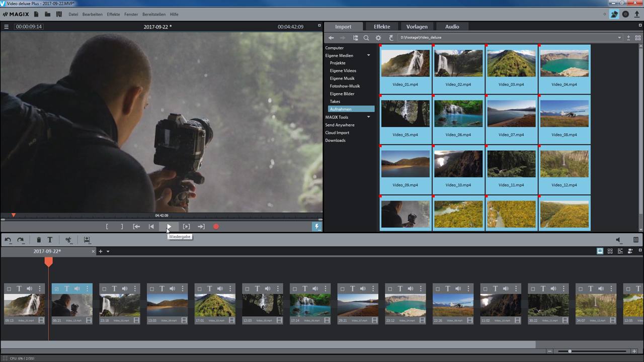The height and width of the screenshot is (362, 644).
Task: Switch to scene overview grid mode
Action: pyautogui.click(x=610, y=251)
